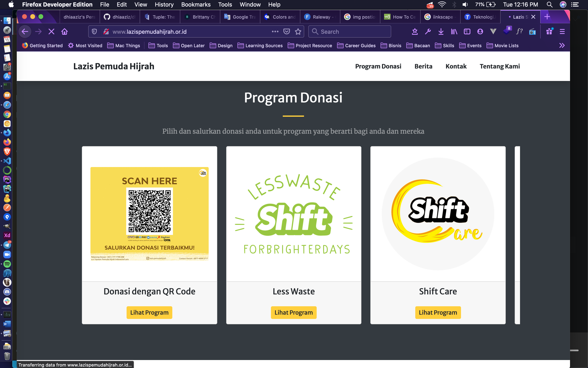Viewport: 588px width, 368px height.
Task: Open Career Guides bookmarks folder
Action: (x=356, y=46)
